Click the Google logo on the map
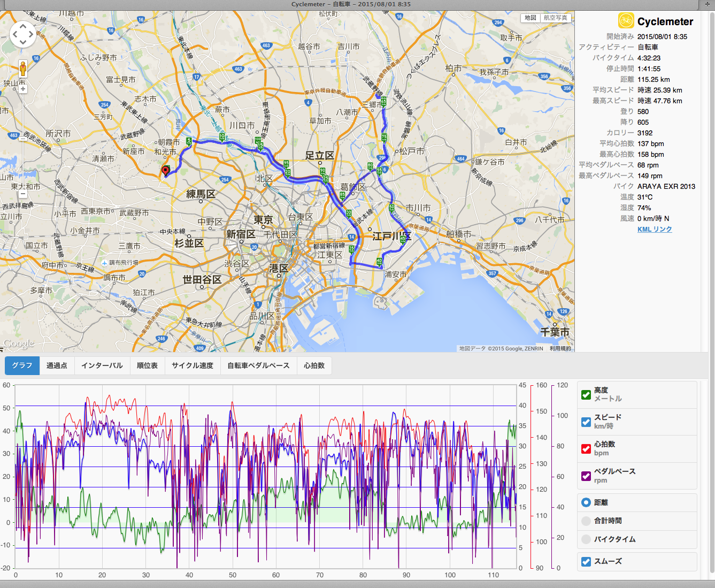The image size is (715, 588). click(x=19, y=343)
